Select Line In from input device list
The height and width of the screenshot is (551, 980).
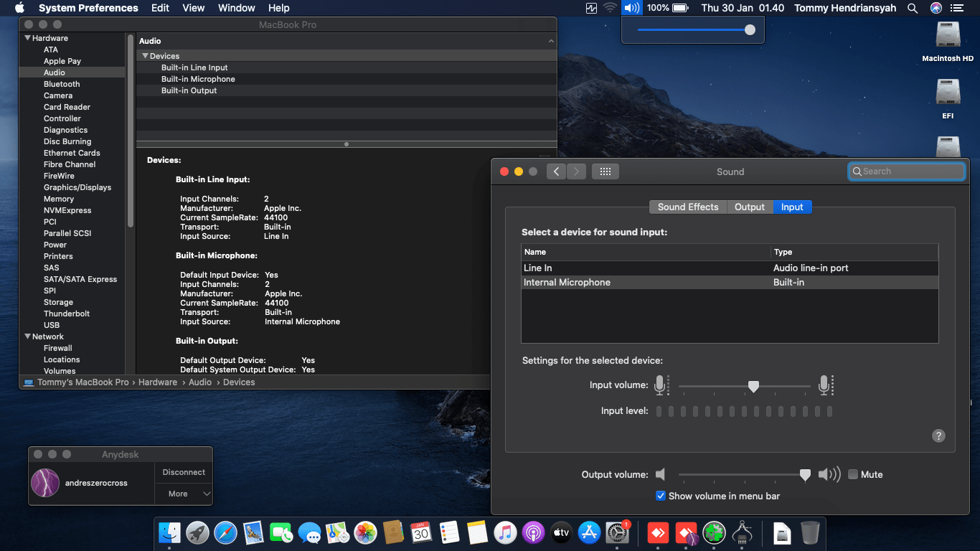646,268
